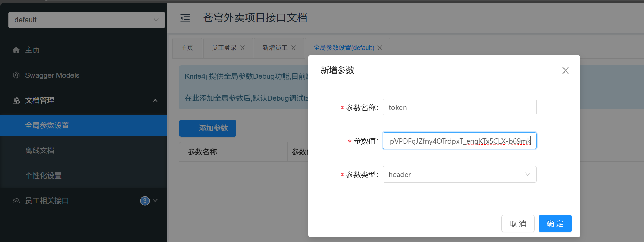Expand the 员工相关接口 group
Screen dimensions: 644x242
155,201
